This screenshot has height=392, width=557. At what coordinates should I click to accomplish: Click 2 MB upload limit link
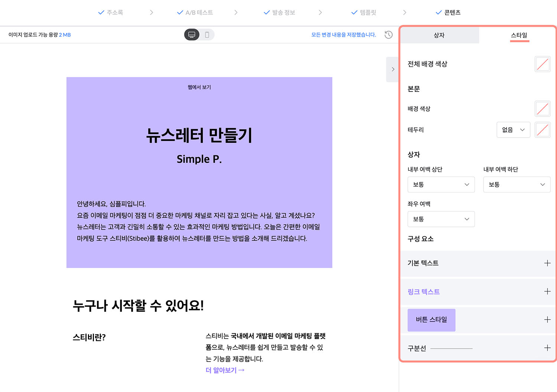click(65, 34)
